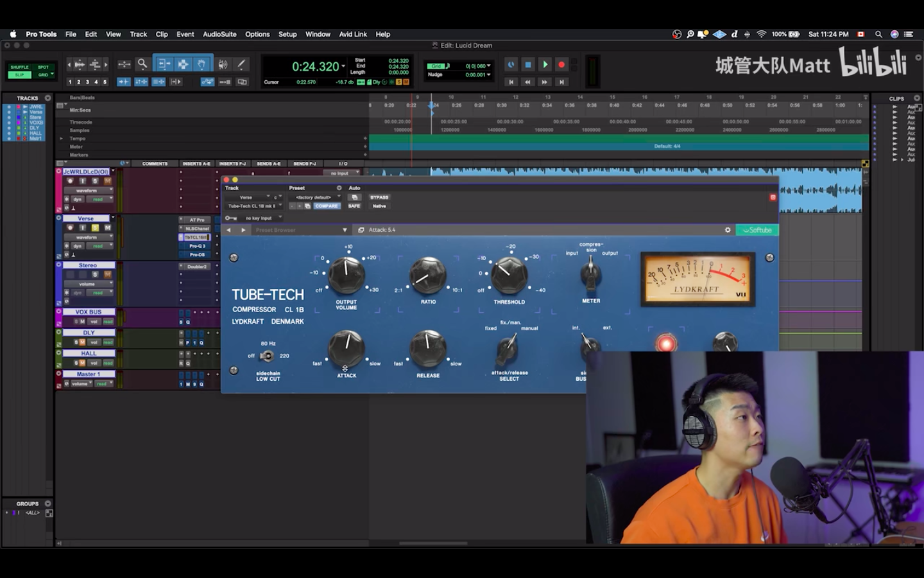Enable Slip edit mode
924x578 pixels.
19,74
